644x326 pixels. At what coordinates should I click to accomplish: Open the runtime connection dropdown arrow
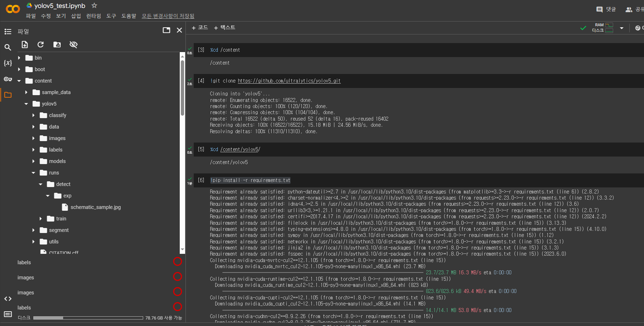tap(622, 28)
